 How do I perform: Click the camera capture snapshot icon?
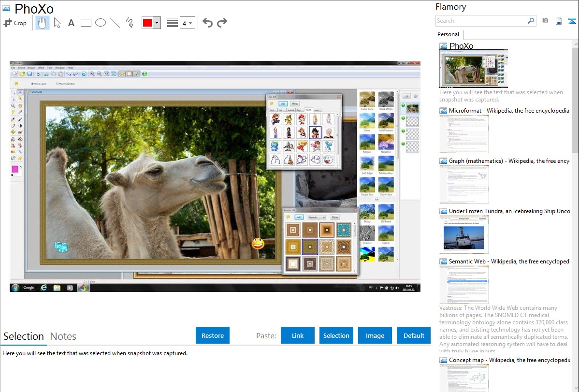[545, 21]
